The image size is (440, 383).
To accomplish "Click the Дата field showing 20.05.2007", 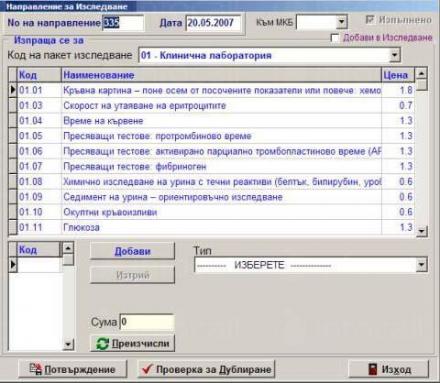I will coord(213,23).
